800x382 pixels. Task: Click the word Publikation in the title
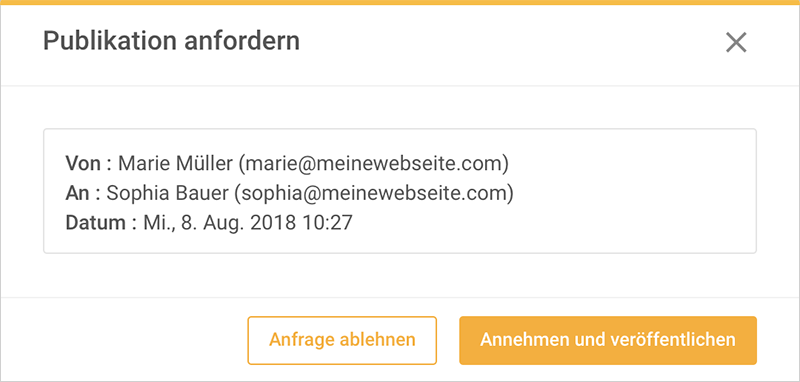click(x=111, y=41)
